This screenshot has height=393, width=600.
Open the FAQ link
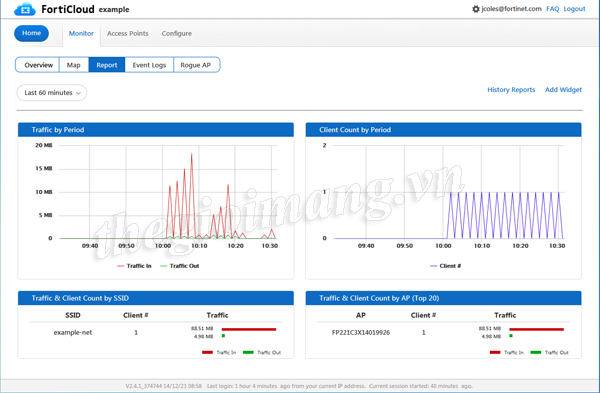(x=553, y=9)
